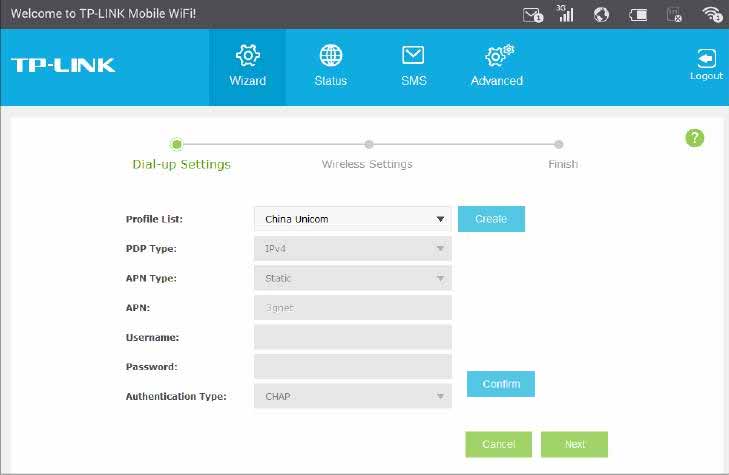Screen dimensions: 729x475
Task: Click the 3G signal strength icon
Action: [x=565, y=13]
